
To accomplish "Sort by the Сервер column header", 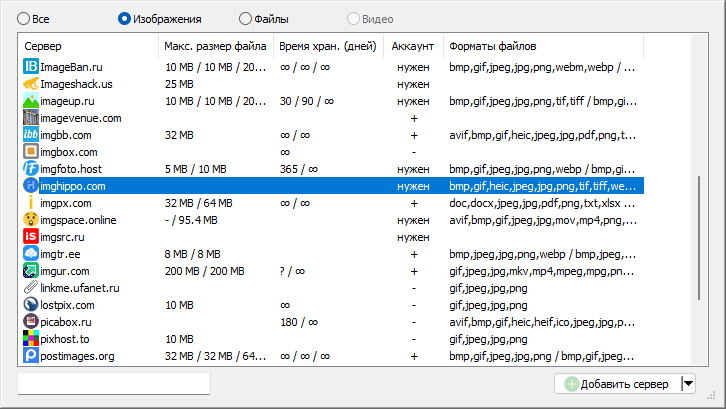I will tap(88, 46).
